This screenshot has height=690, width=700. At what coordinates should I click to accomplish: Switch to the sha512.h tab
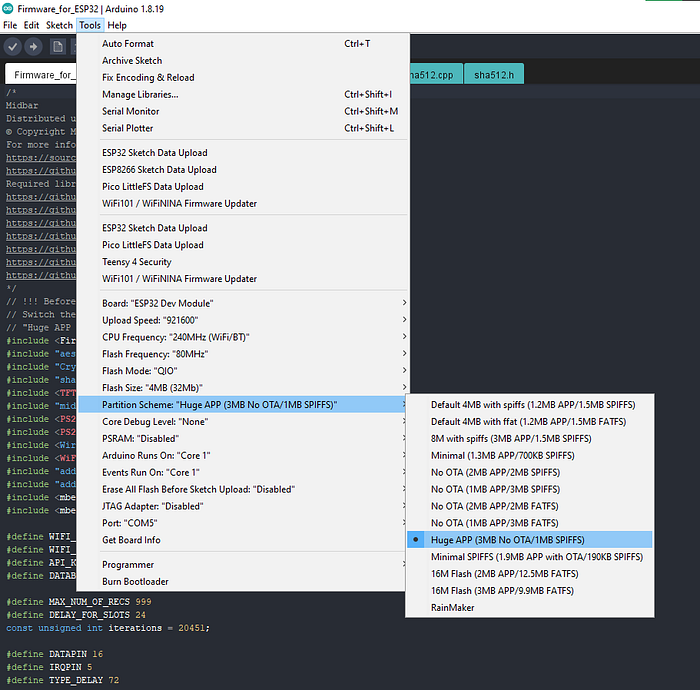point(494,75)
